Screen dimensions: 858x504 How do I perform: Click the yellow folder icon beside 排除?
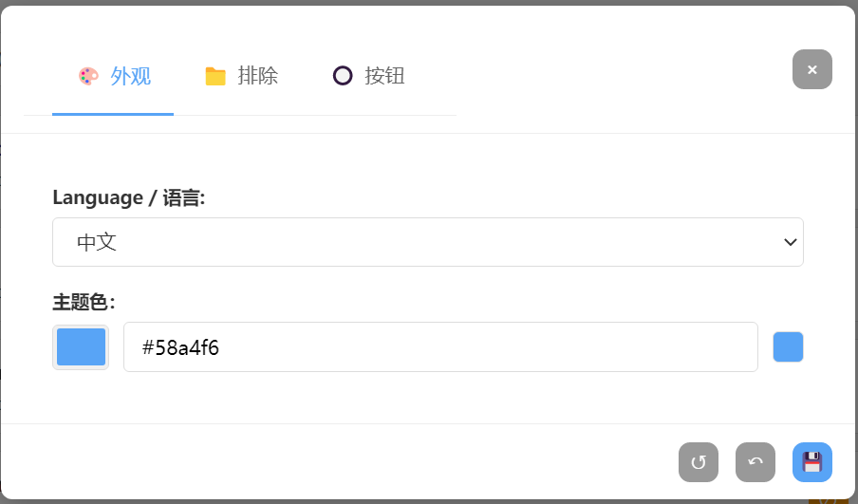215,77
